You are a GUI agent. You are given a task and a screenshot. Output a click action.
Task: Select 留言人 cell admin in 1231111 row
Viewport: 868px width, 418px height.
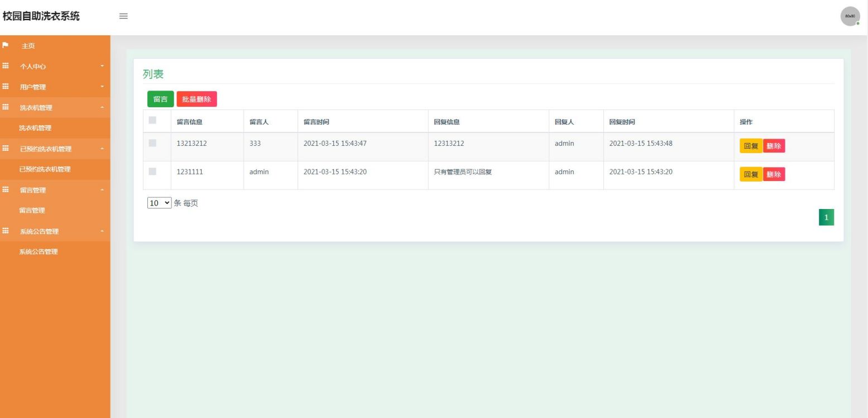coord(259,172)
